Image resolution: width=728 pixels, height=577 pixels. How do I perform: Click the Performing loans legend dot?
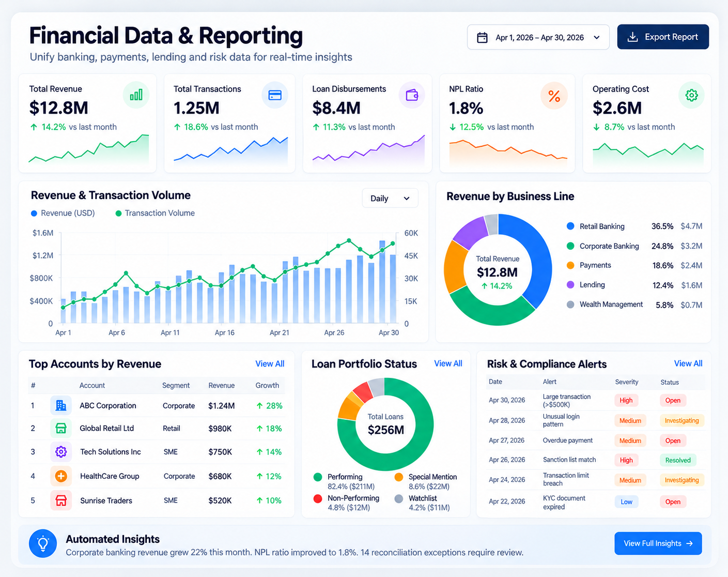[x=318, y=477]
